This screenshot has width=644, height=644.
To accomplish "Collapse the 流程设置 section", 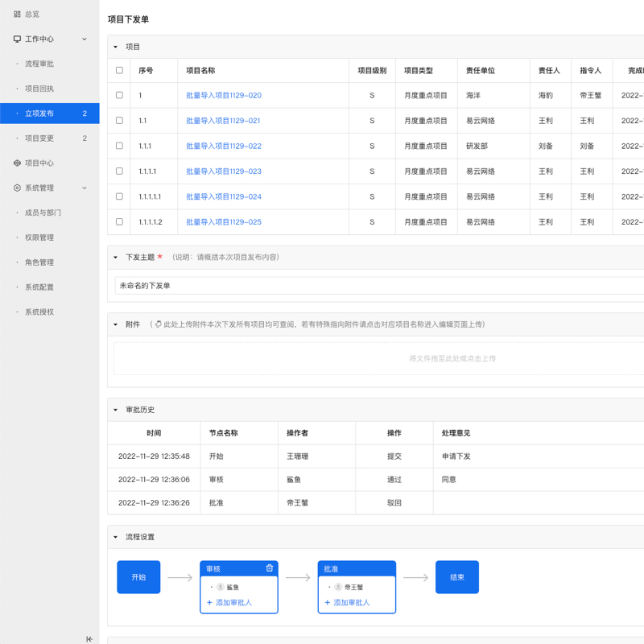I will tap(116, 537).
